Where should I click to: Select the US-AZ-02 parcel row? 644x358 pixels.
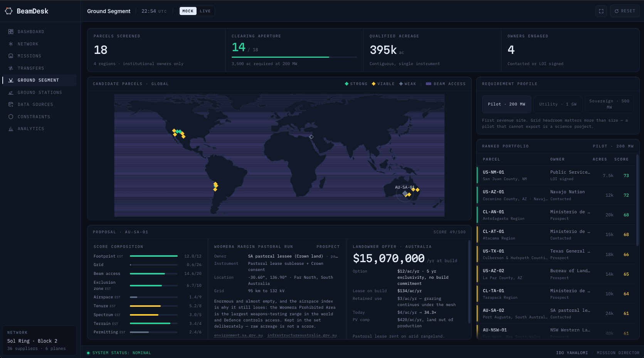tap(556, 274)
